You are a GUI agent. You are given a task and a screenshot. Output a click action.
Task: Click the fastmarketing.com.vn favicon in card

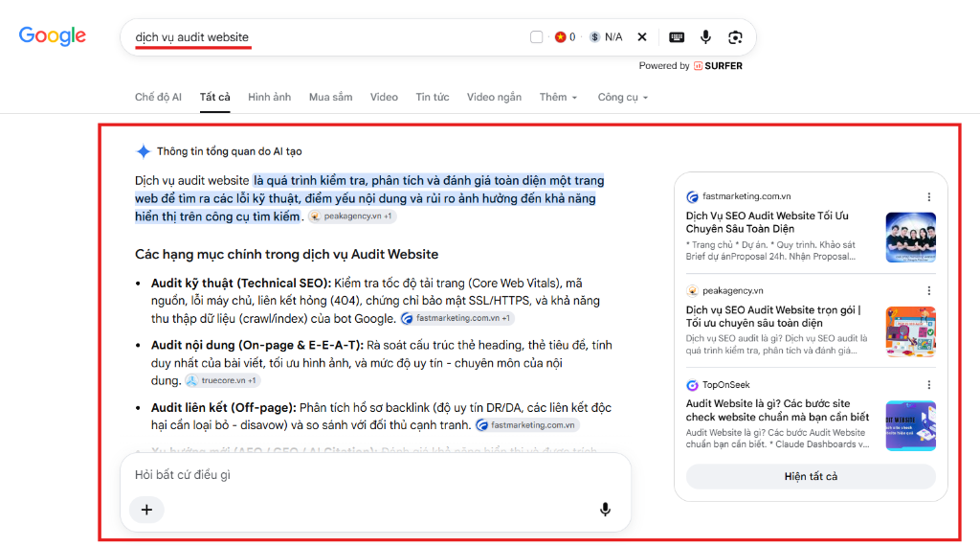point(692,197)
